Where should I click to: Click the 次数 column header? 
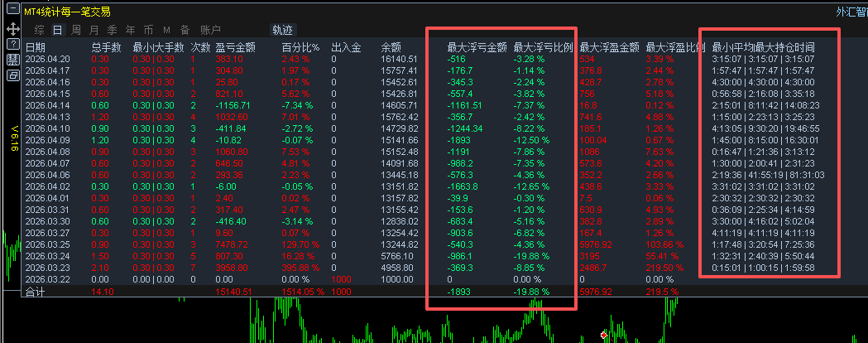pyautogui.click(x=200, y=48)
